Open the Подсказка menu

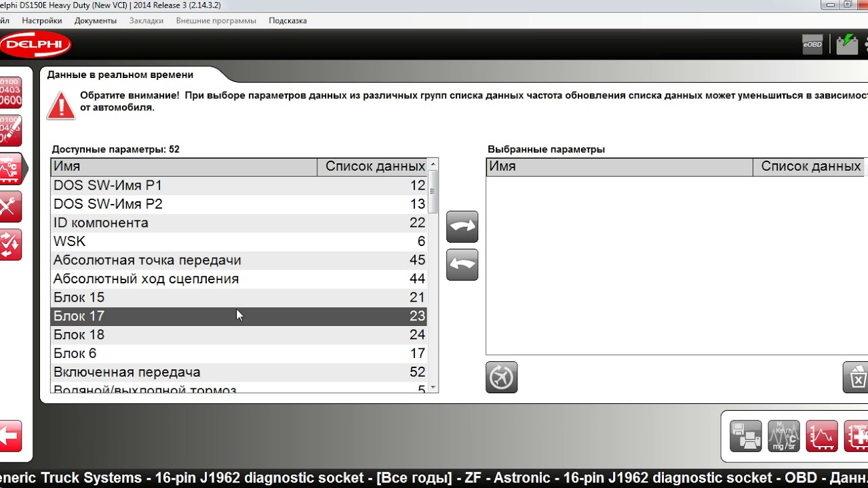tap(288, 20)
